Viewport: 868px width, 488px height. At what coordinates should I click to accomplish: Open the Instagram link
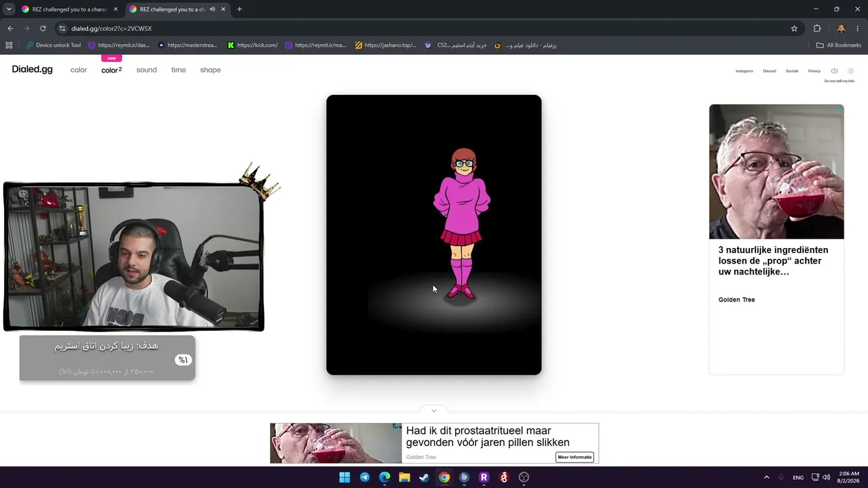744,71
